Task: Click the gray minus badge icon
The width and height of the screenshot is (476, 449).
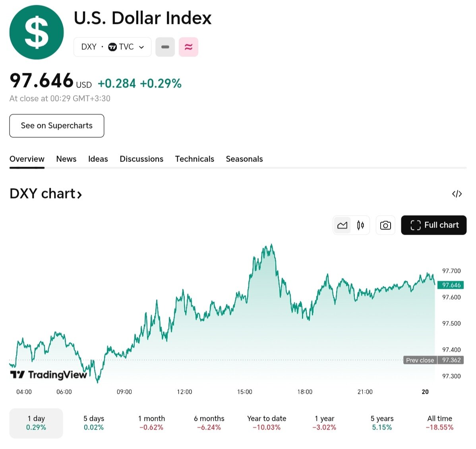Action: (x=165, y=47)
